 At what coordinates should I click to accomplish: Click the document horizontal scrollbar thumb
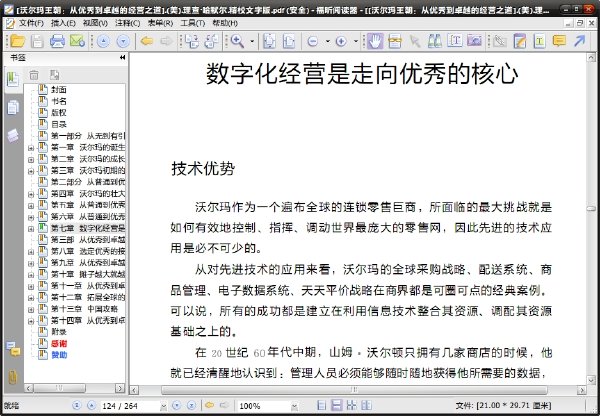coord(354,390)
